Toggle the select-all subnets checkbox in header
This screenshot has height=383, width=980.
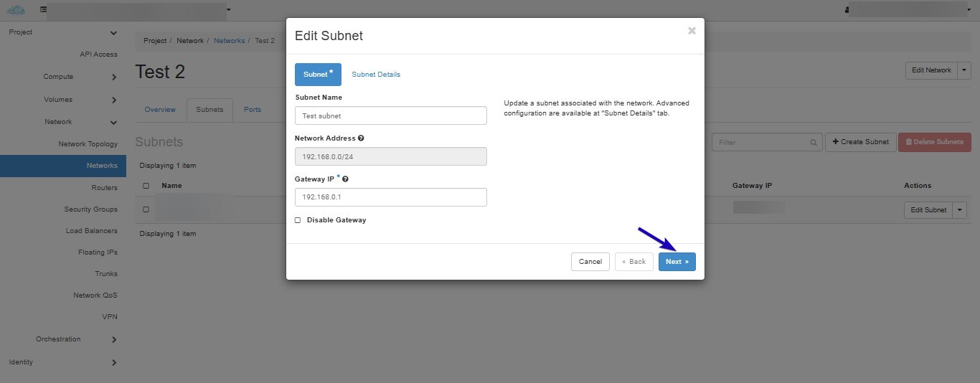point(146,186)
